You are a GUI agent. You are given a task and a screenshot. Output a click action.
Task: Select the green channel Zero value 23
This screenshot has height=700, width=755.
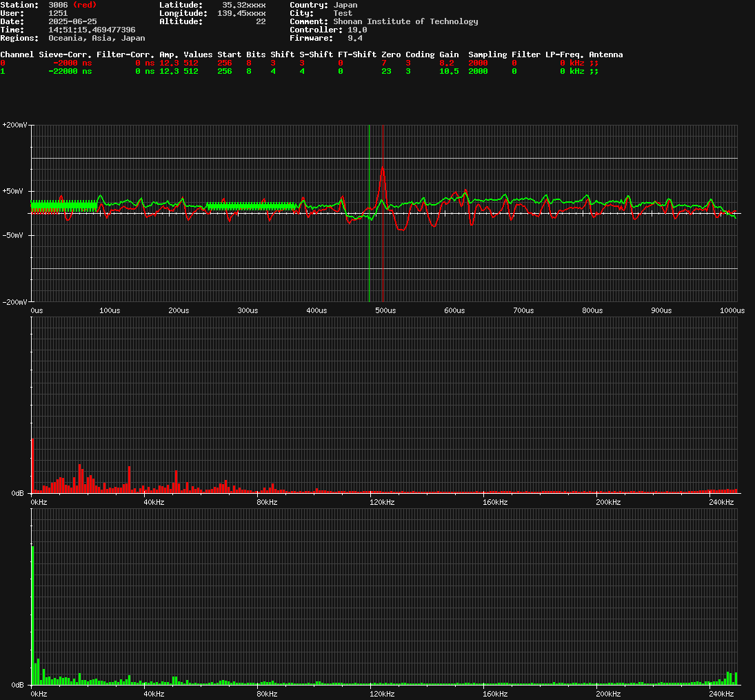(386, 71)
